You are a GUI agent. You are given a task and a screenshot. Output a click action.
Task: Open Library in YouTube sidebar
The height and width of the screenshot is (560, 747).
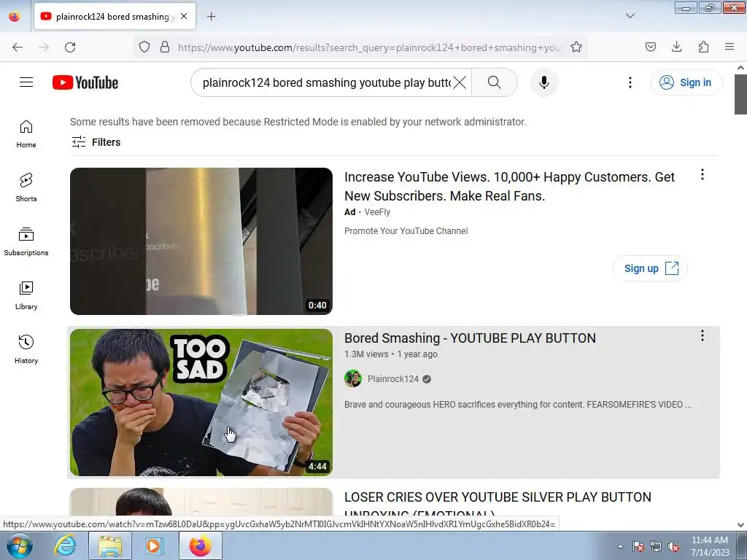(x=26, y=296)
